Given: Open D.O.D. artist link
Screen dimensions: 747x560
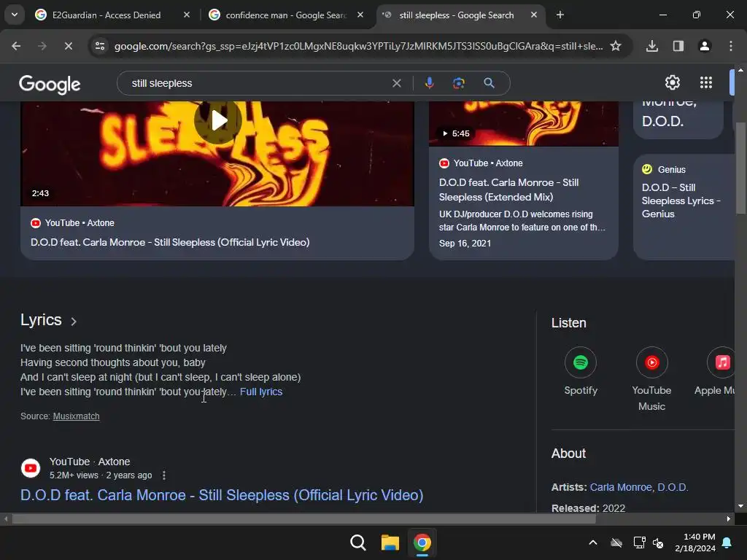Looking at the screenshot, I should (x=673, y=487).
